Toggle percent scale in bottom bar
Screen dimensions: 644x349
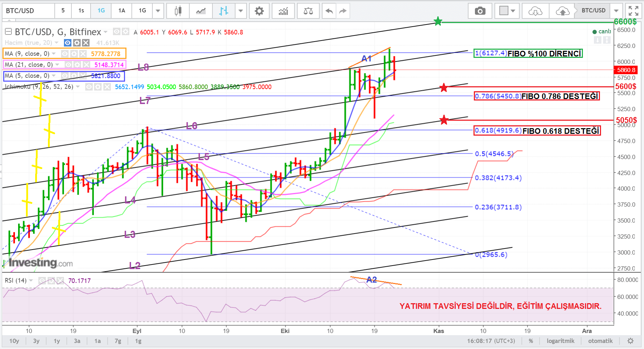coord(531,341)
